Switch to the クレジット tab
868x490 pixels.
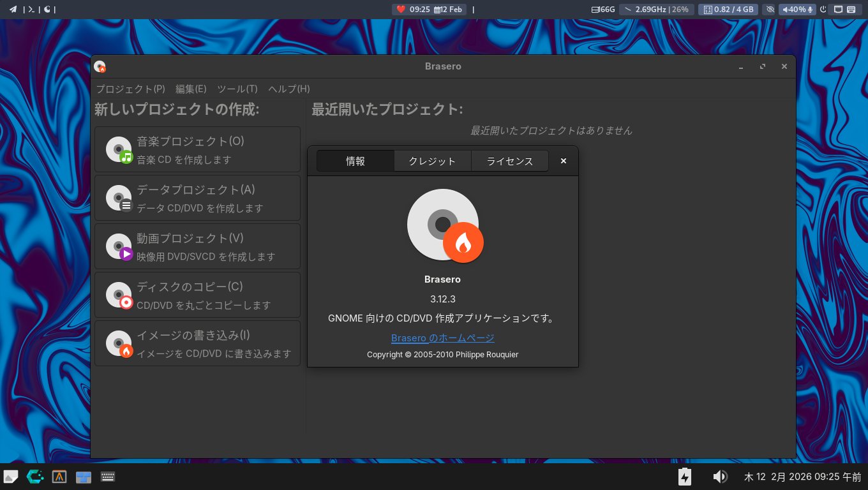[x=433, y=161]
